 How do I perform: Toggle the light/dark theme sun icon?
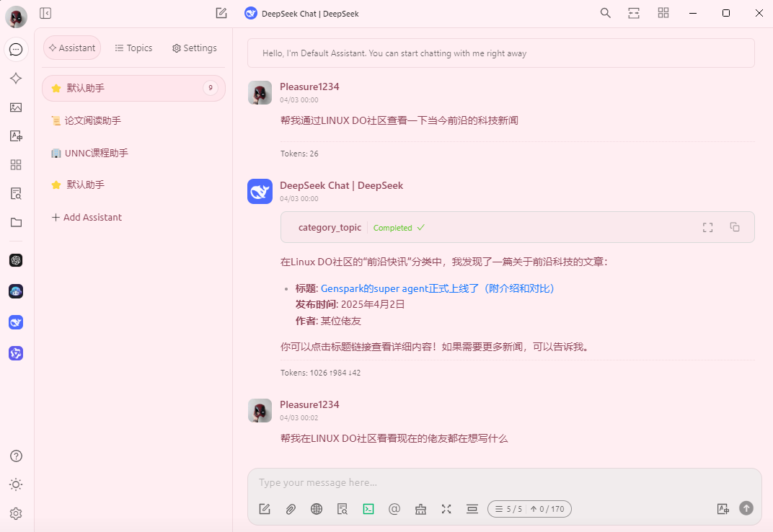pos(16,484)
